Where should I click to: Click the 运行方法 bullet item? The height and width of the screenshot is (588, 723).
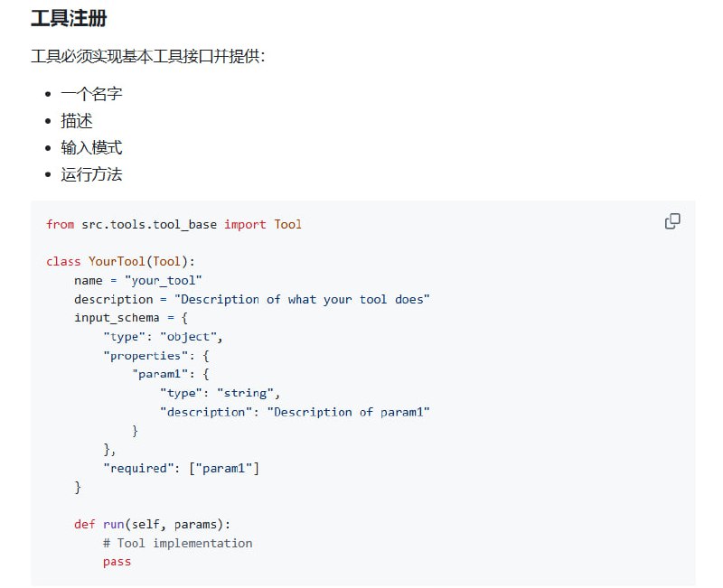pyautogui.click(x=91, y=175)
